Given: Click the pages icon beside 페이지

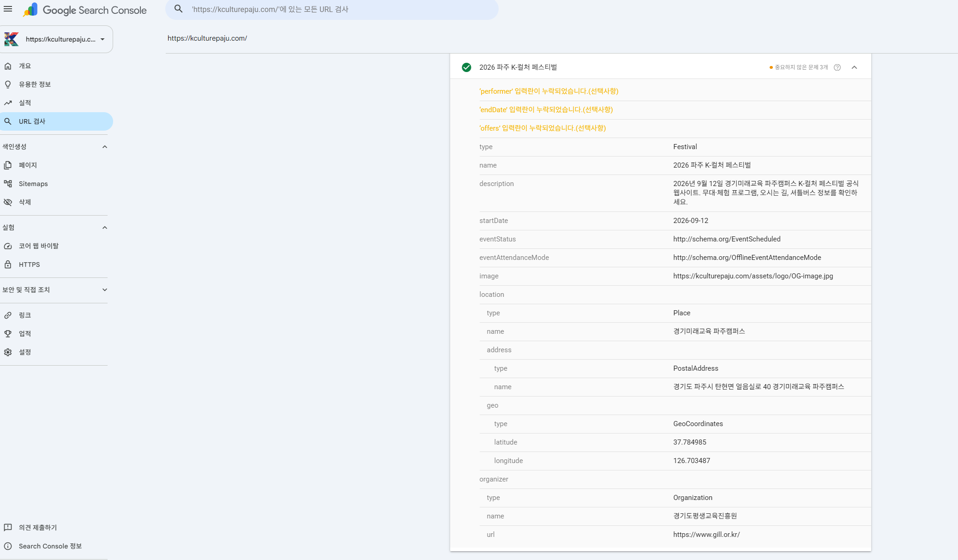Looking at the screenshot, I should click(x=8, y=165).
